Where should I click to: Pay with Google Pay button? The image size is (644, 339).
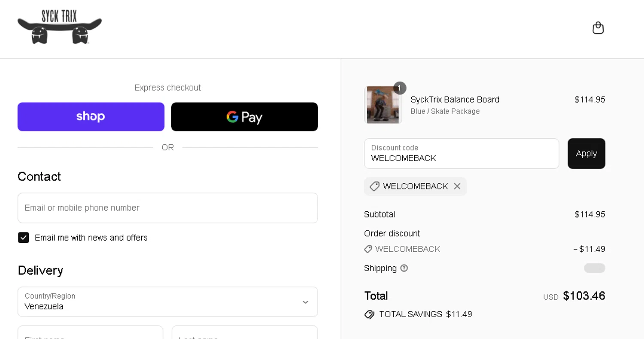pyautogui.click(x=244, y=117)
